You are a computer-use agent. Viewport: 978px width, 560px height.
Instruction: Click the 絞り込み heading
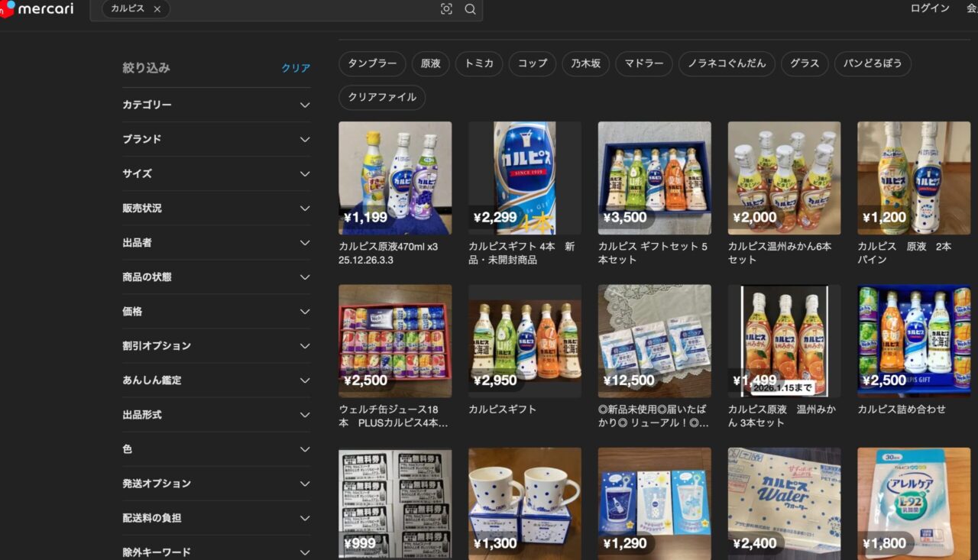click(146, 68)
